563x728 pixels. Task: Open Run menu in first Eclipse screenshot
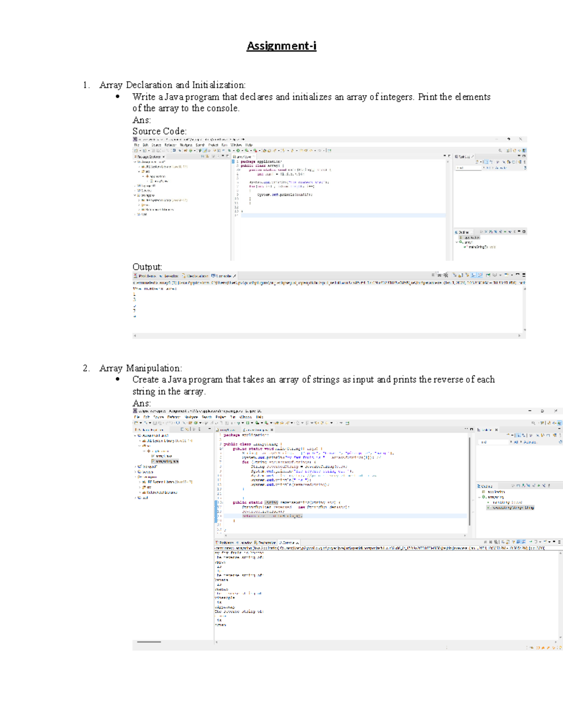click(224, 145)
